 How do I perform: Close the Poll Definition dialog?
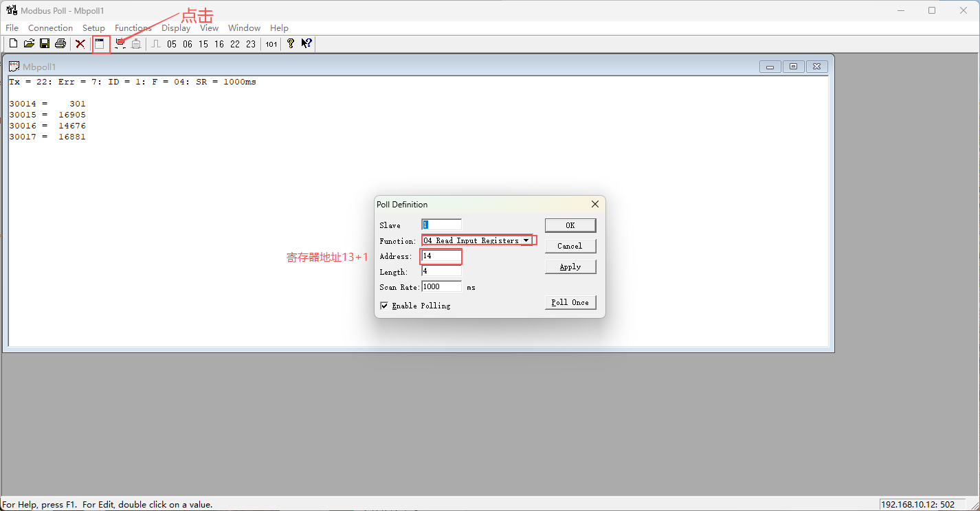595,204
